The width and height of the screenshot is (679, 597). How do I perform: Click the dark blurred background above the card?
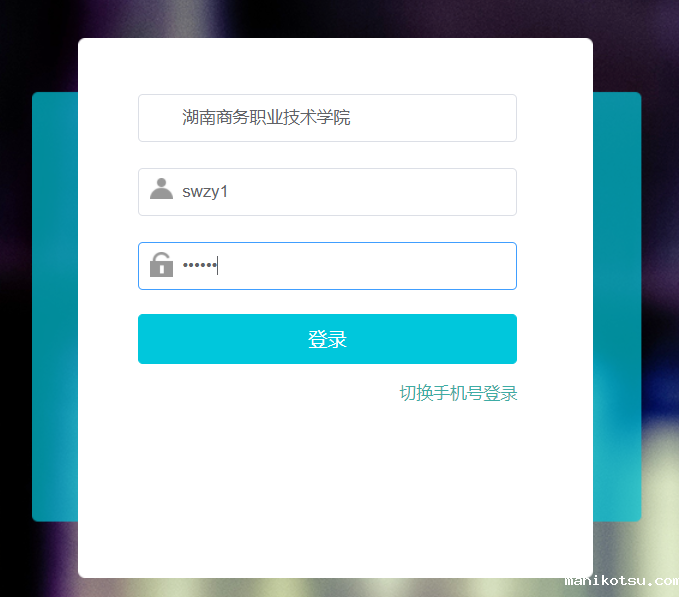click(x=338, y=18)
